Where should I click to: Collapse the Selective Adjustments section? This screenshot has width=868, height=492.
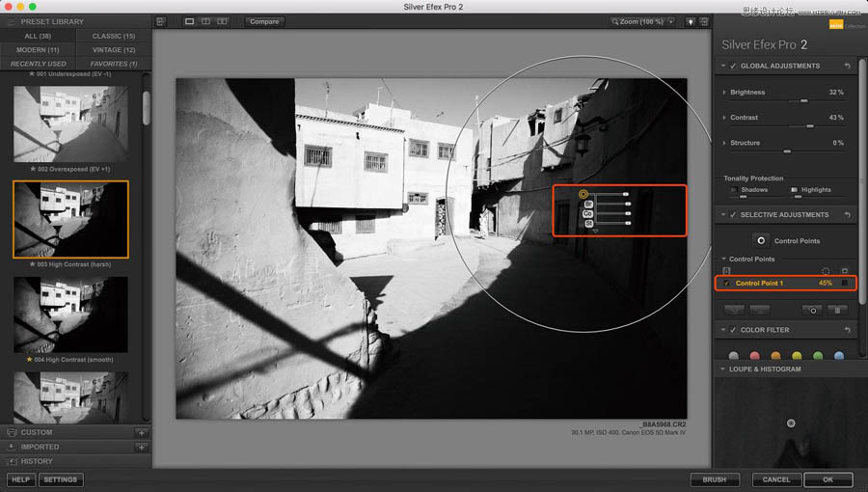[x=723, y=215]
